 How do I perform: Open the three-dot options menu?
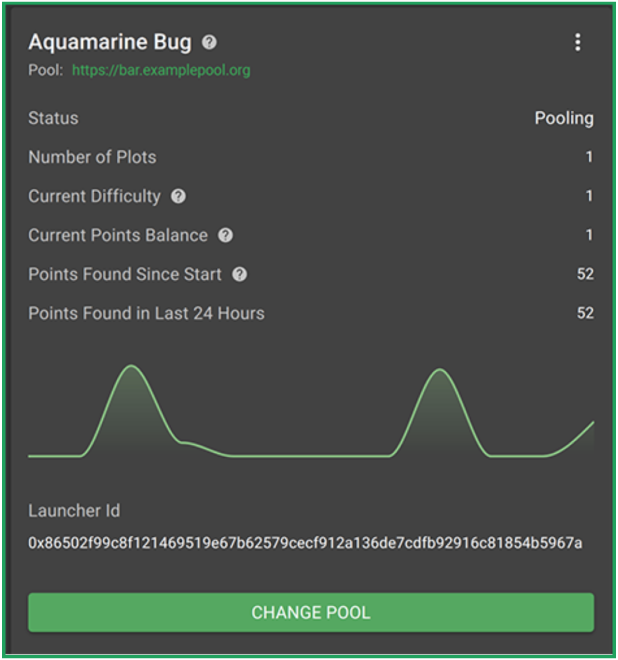pyautogui.click(x=578, y=42)
